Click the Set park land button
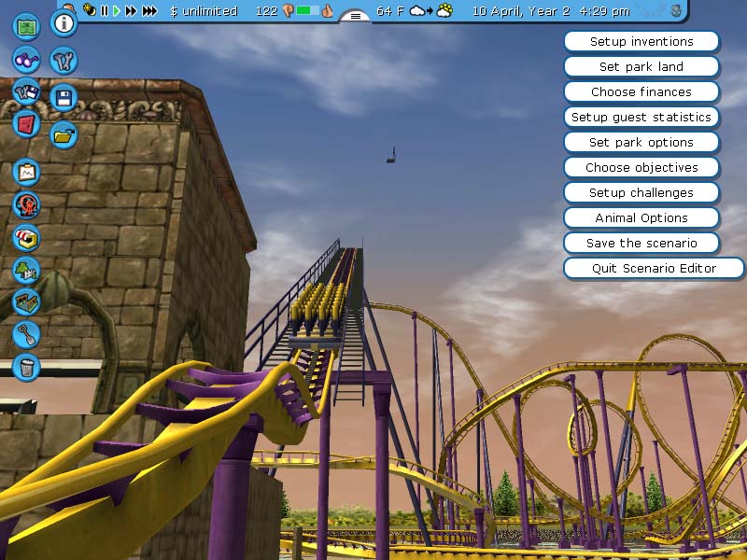747x560 pixels. click(x=641, y=66)
